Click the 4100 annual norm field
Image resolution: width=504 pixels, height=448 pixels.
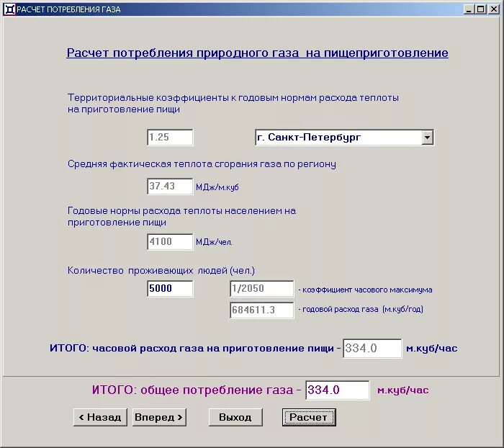170,241
